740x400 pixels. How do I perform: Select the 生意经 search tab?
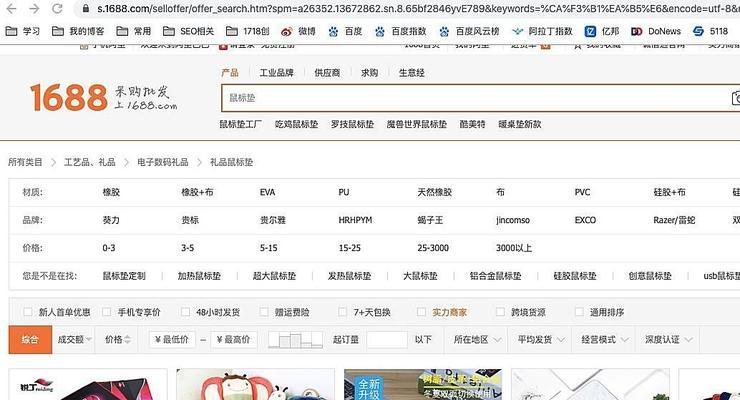click(412, 73)
